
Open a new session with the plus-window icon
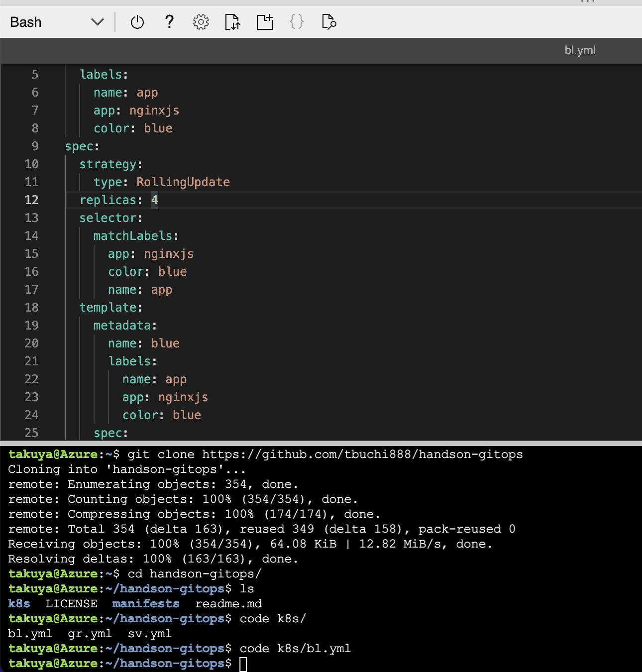click(265, 22)
